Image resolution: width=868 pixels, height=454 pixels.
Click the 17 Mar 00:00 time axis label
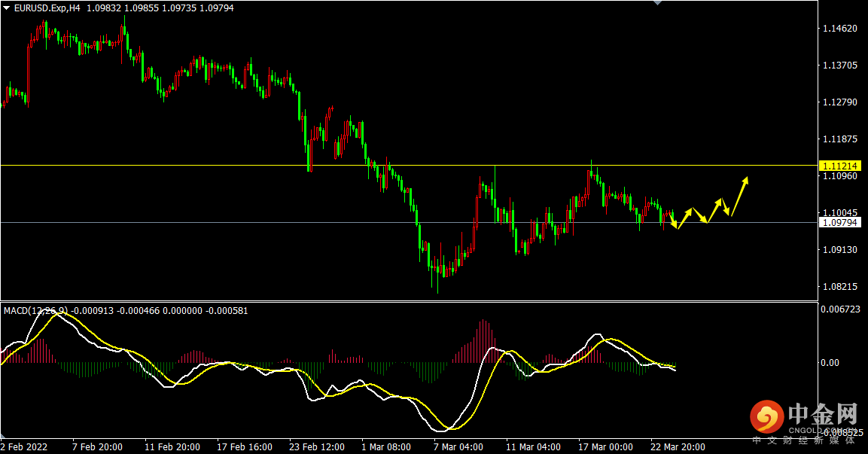pyautogui.click(x=605, y=446)
